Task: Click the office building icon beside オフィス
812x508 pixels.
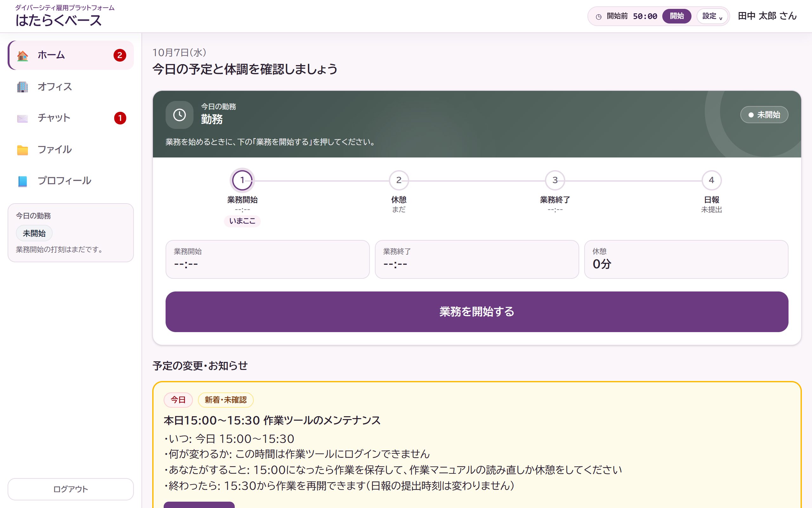Action: click(23, 87)
